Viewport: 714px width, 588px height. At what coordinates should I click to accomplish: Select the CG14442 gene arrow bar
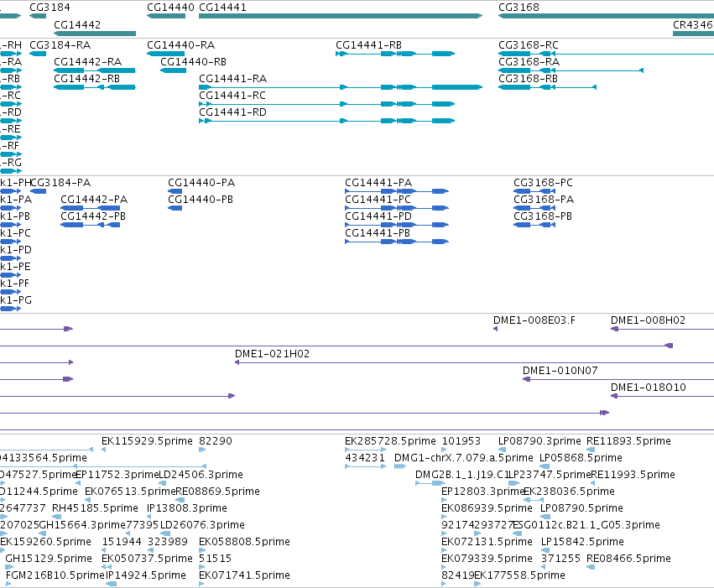click(x=95, y=34)
